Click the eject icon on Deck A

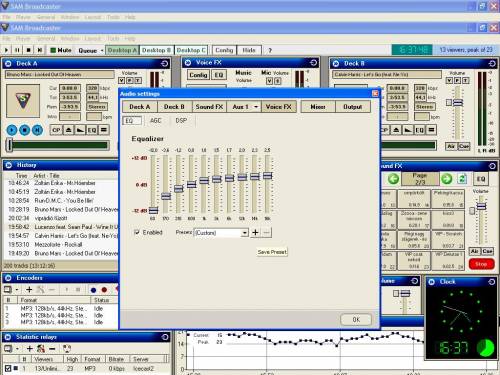[68, 130]
